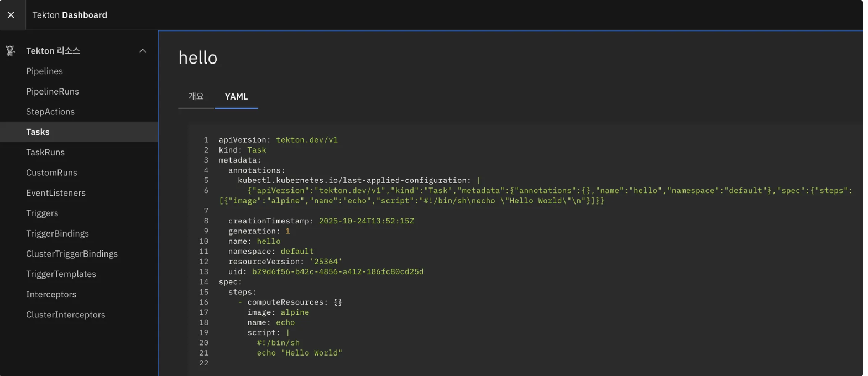Screen dimensions: 868x376
Task: Click the uid value b29d6f56-b42c-4856-a412-186fc80cd25d
Action: pos(338,271)
